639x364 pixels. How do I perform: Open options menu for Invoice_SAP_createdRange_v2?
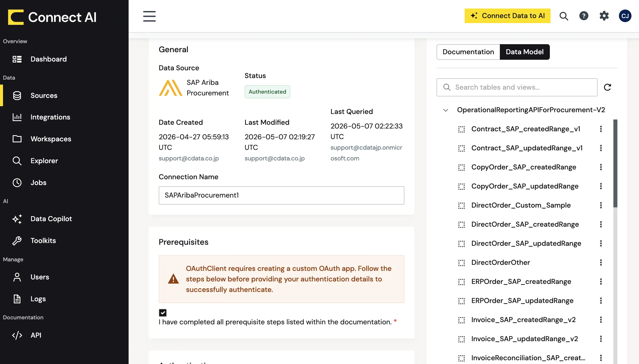click(601, 320)
